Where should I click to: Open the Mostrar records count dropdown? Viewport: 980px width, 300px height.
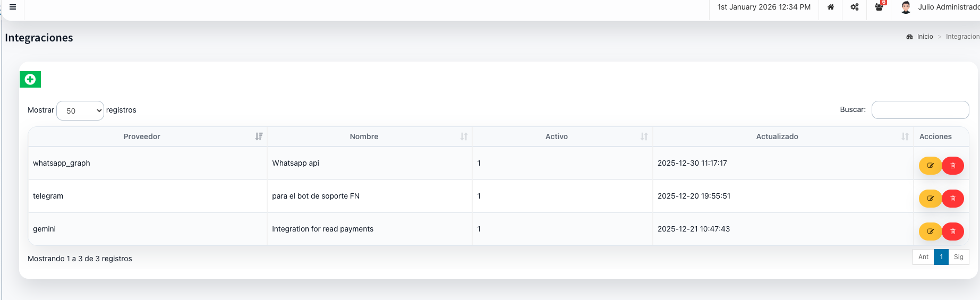pyautogui.click(x=80, y=110)
